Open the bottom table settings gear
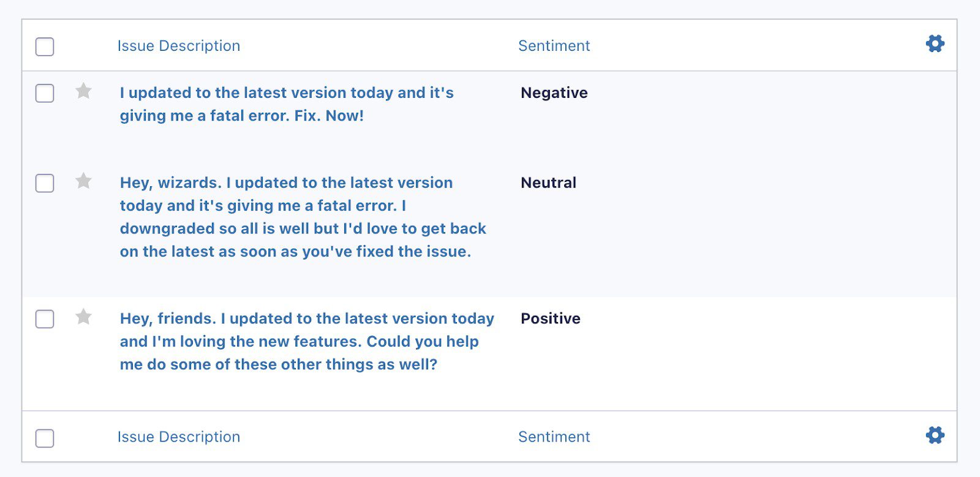Viewport: 980px width, 477px height. coord(935,435)
